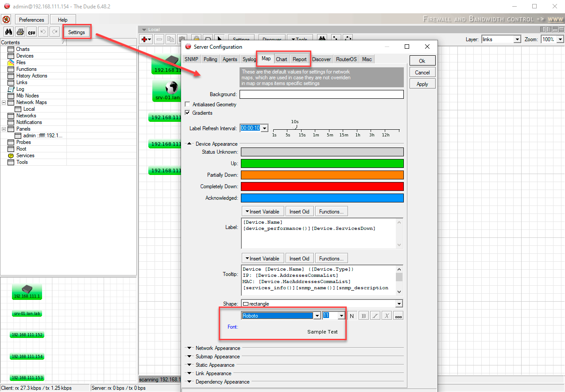Click the Insert Oid button above Label
This screenshot has width=565, height=392.
click(299, 212)
